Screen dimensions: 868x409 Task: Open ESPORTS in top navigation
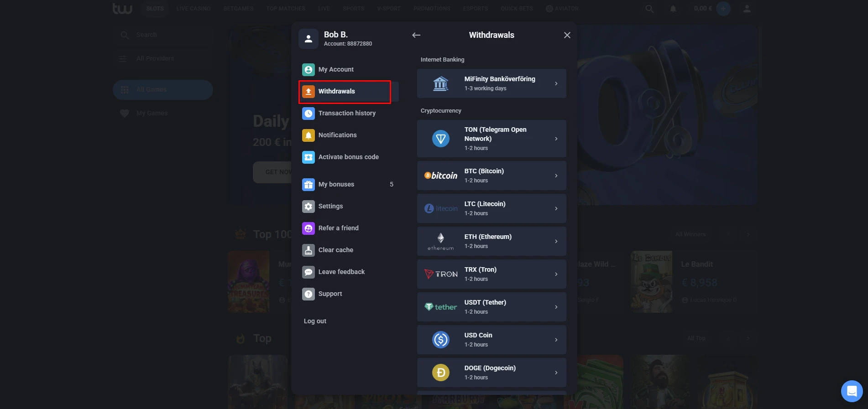point(476,9)
